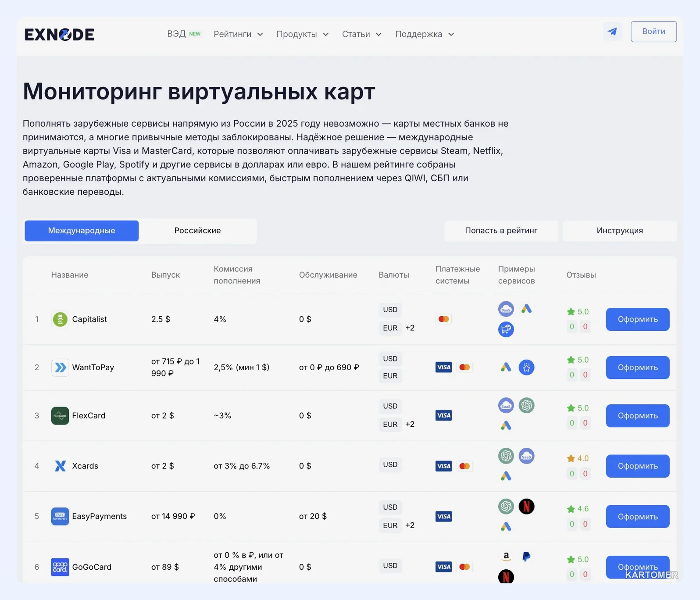The width and height of the screenshot is (700, 600).
Task: Click Xcards 4.0 orange star rating
Action: [578, 459]
